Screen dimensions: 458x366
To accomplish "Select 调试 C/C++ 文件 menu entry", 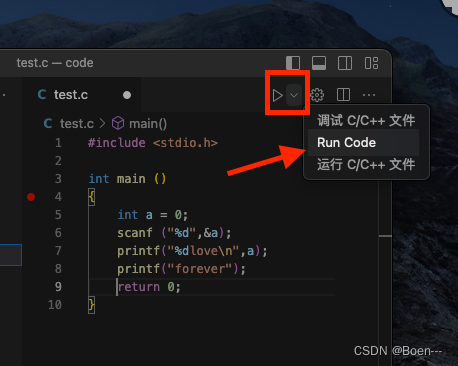I will (x=366, y=120).
